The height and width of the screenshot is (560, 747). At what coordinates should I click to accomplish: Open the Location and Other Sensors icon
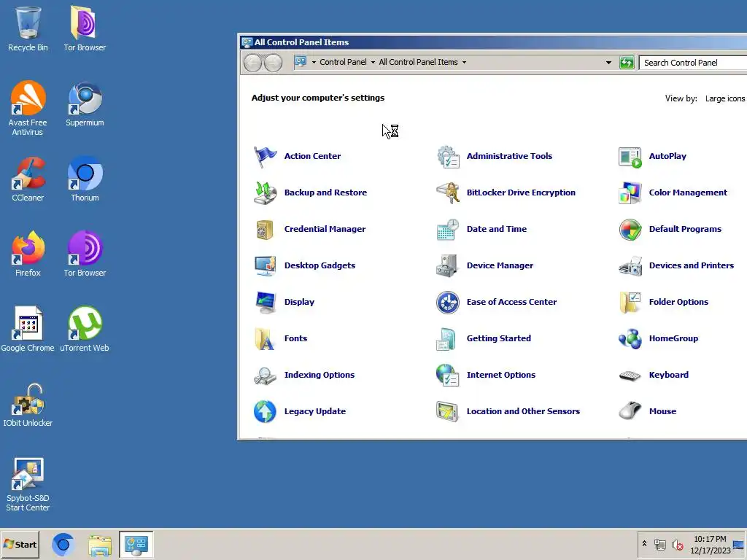tap(448, 411)
